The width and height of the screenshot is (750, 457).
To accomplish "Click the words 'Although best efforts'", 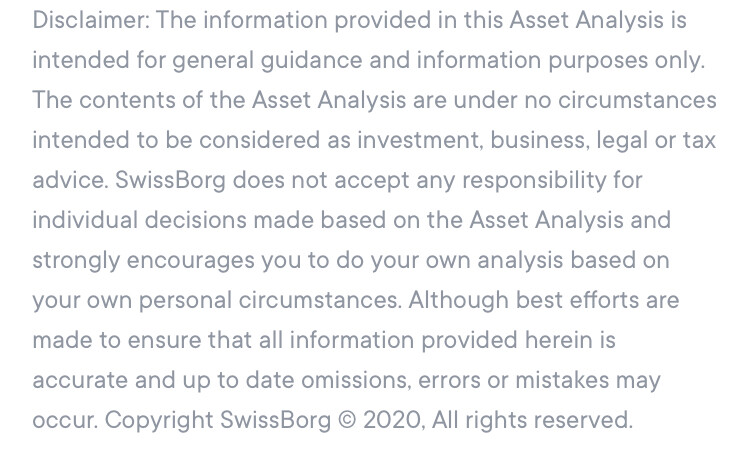I will click(523, 301).
